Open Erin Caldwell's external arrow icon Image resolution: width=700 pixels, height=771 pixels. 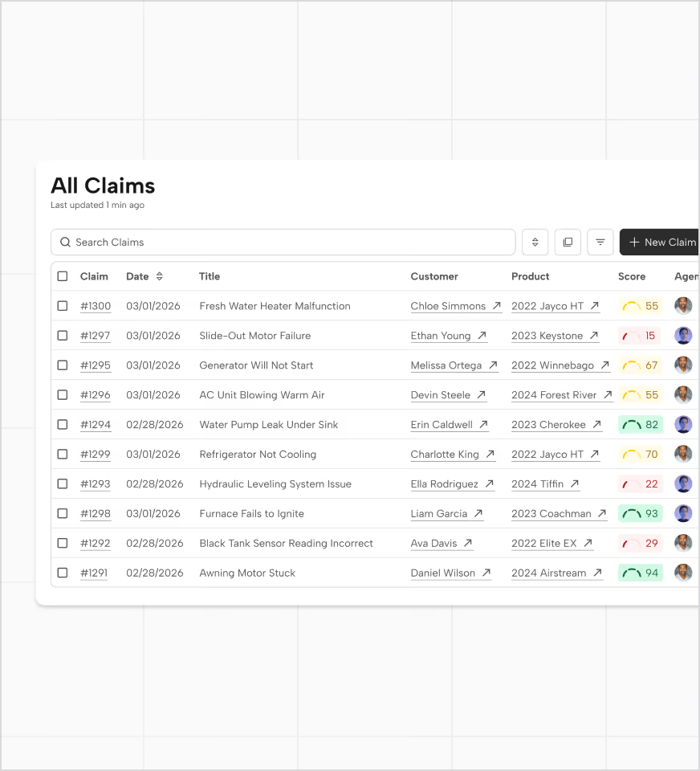[x=484, y=424]
